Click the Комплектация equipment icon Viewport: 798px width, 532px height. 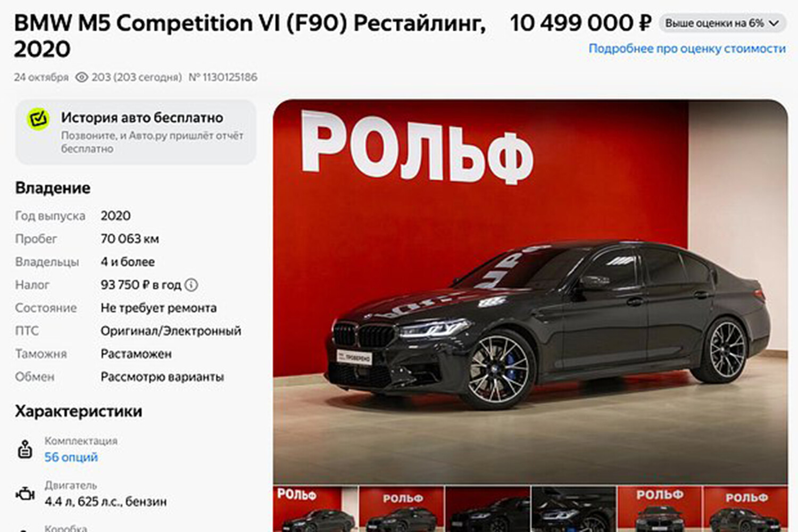[x=24, y=449]
